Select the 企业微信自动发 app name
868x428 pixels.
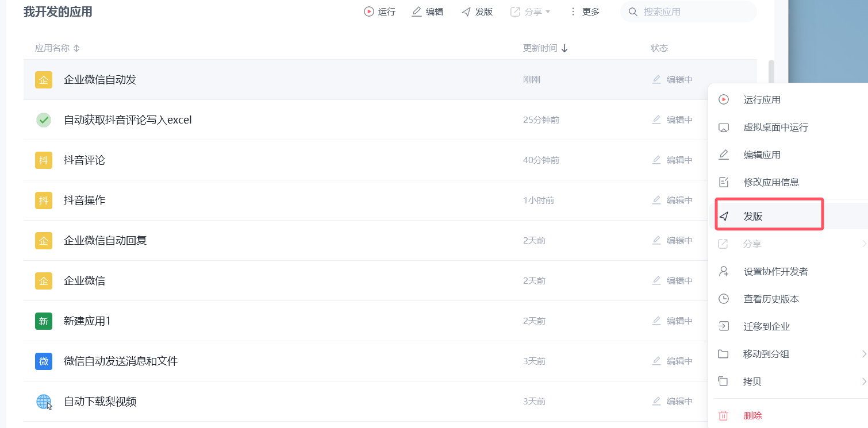click(x=100, y=80)
